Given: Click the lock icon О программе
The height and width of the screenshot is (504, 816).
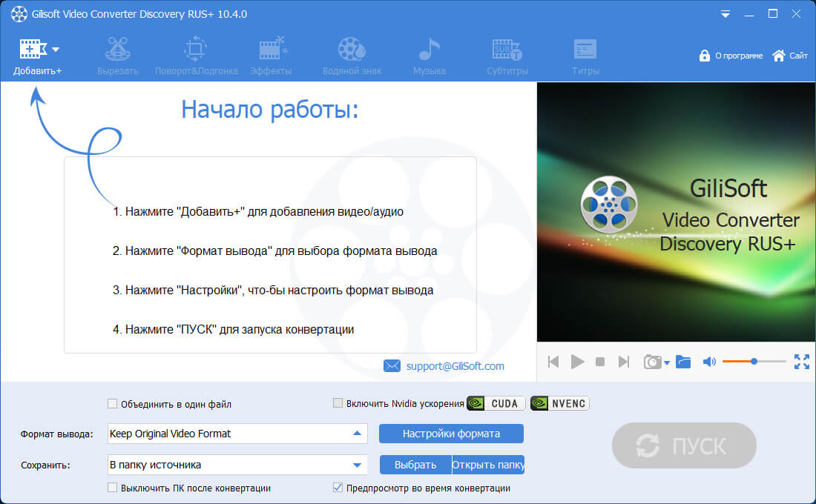Looking at the screenshot, I should 704,56.
